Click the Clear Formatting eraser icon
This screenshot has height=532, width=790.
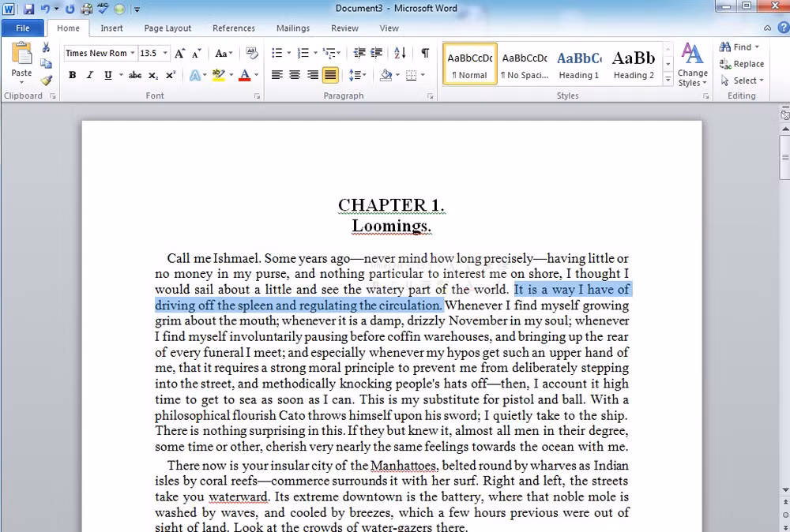(251, 53)
